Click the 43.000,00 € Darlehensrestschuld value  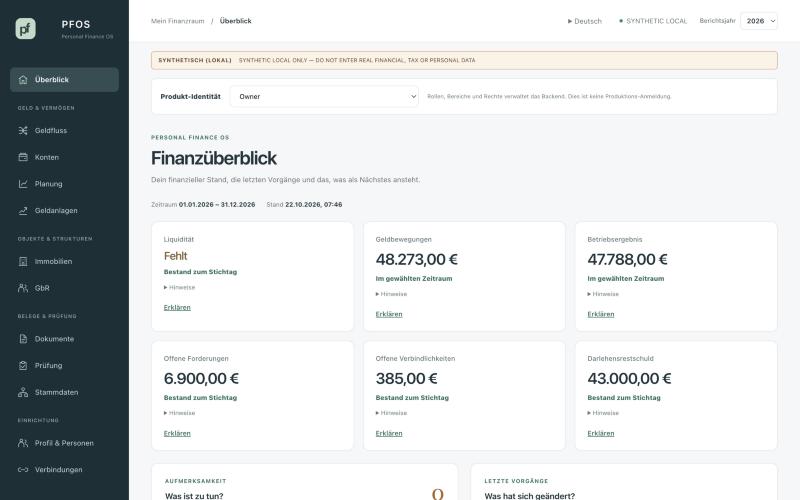629,379
